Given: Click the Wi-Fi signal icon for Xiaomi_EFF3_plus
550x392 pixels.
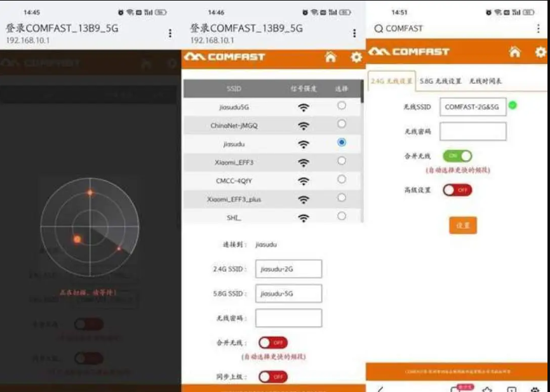Looking at the screenshot, I should click(x=304, y=199).
